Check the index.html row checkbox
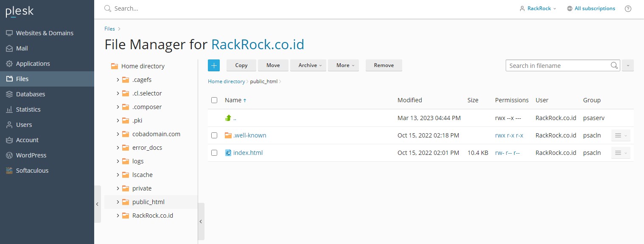 [x=214, y=153]
